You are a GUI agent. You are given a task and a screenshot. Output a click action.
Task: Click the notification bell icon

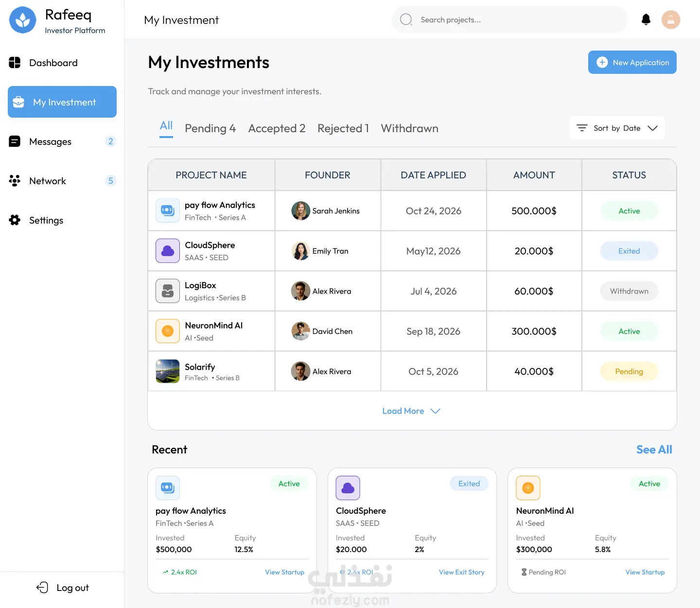(x=646, y=19)
